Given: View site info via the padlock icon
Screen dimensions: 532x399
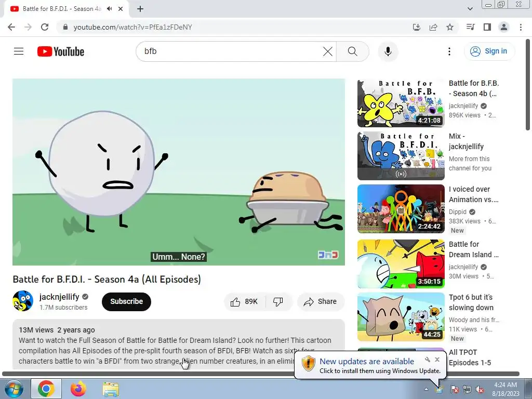Looking at the screenshot, I should (65, 27).
